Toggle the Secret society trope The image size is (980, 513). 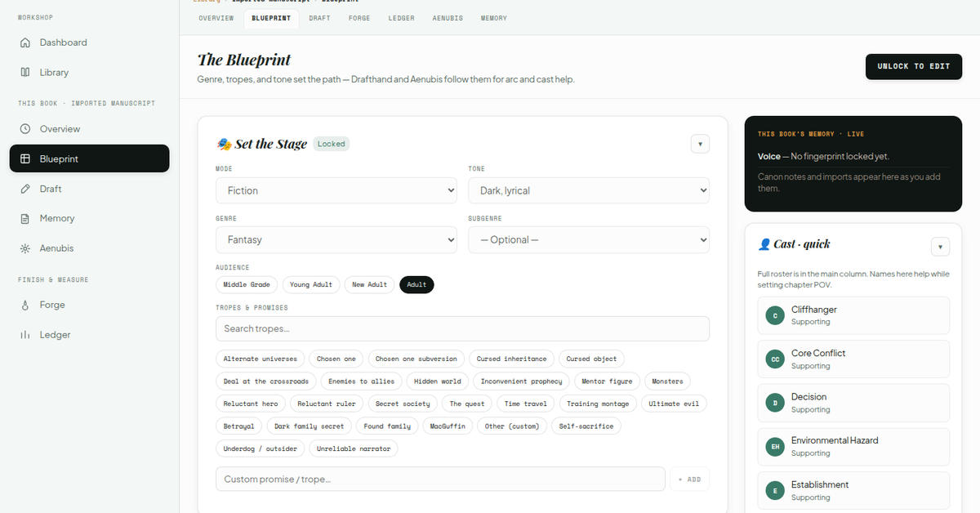point(403,404)
